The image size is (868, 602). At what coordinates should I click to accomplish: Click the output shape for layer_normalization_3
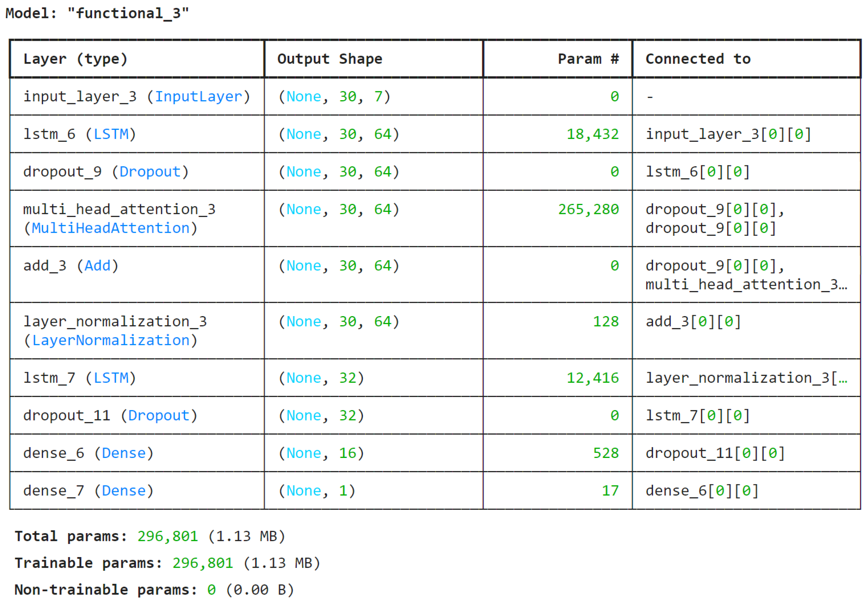click(x=339, y=322)
